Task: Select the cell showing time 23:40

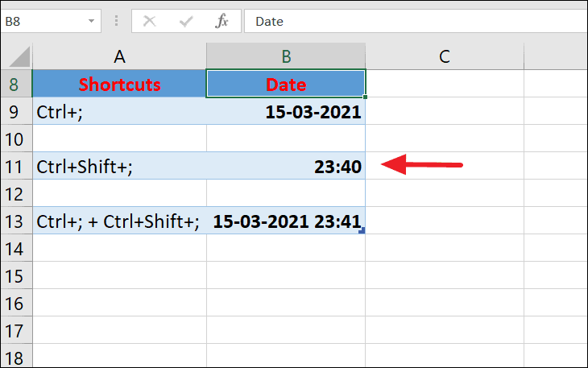Action: click(286, 166)
